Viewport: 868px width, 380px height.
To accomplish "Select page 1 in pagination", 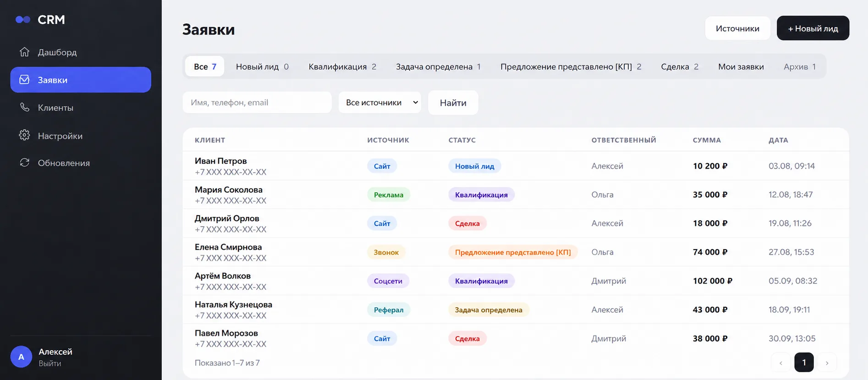I will [x=804, y=363].
